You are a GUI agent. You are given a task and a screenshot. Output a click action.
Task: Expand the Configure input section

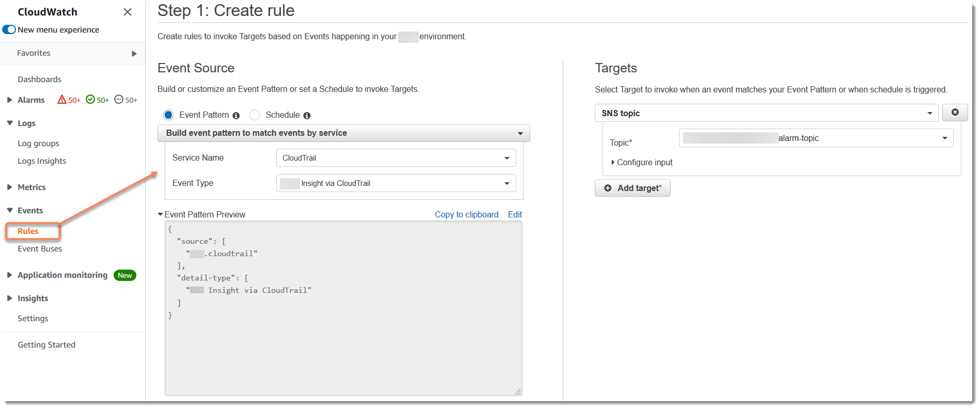(642, 163)
